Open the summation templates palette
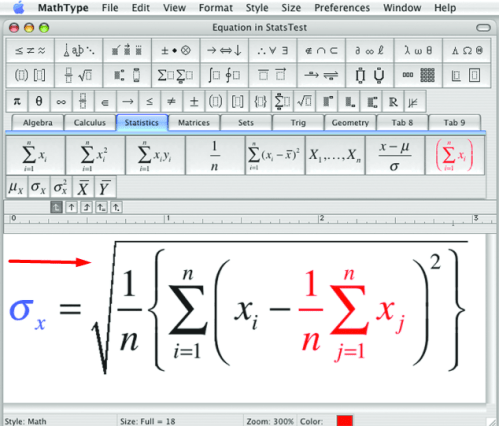This screenshot has width=499, height=426. pos(176,75)
